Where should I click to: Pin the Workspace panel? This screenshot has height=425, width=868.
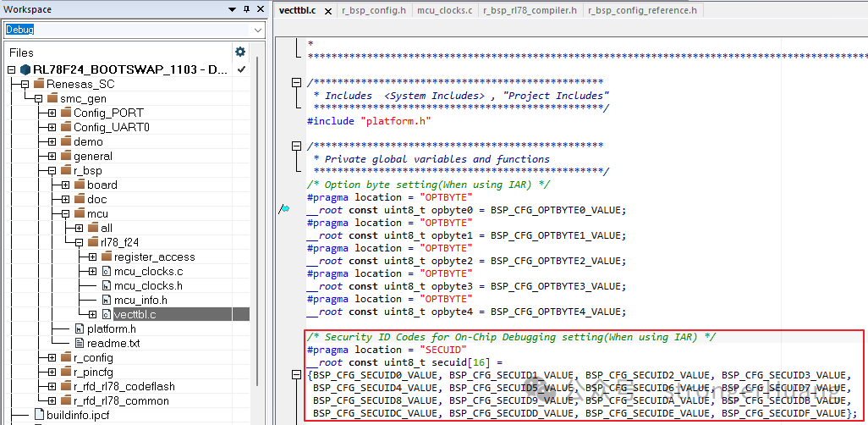click(x=246, y=9)
